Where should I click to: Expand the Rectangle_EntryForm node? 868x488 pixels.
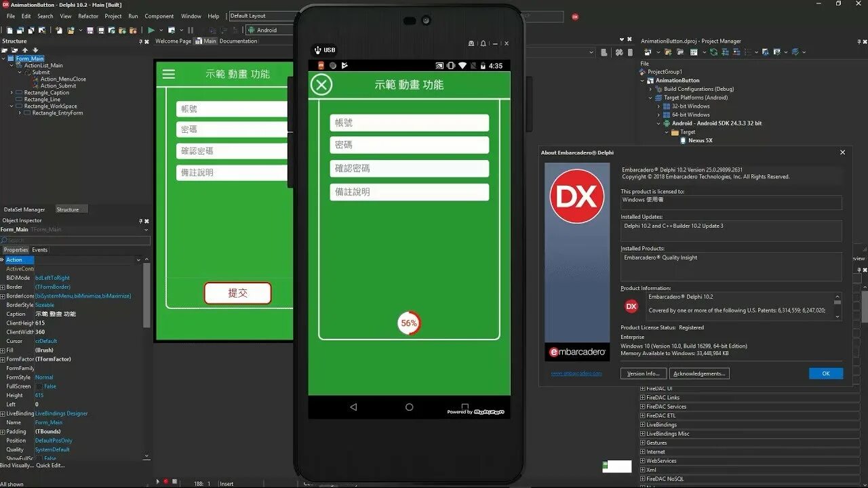20,113
